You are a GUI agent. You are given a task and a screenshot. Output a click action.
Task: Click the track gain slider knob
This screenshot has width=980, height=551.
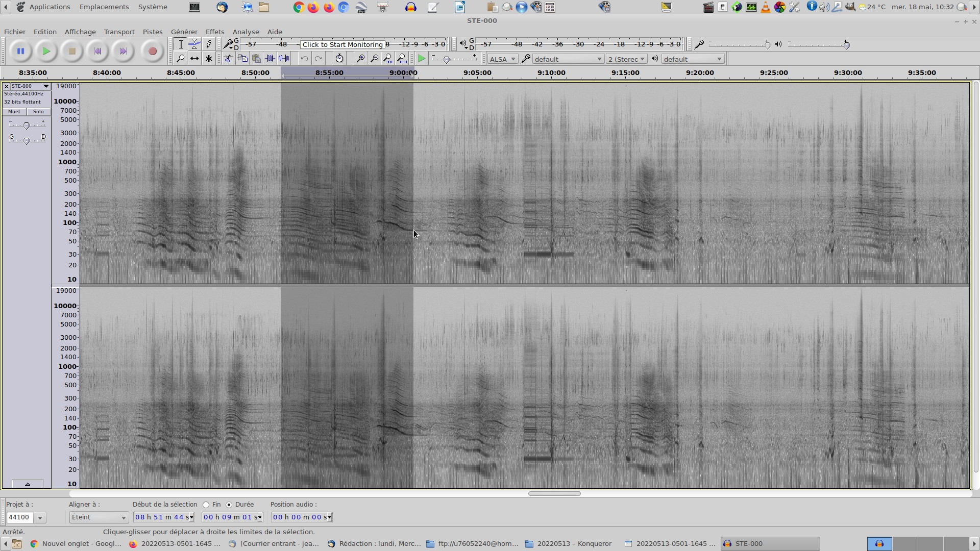[x=27, y=126]
